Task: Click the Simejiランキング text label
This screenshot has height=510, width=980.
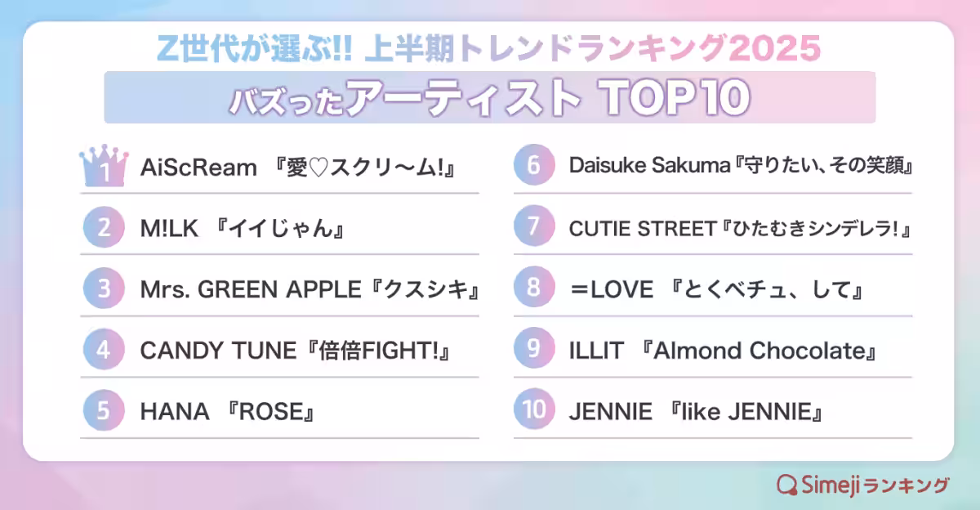Action: [875, 485]
